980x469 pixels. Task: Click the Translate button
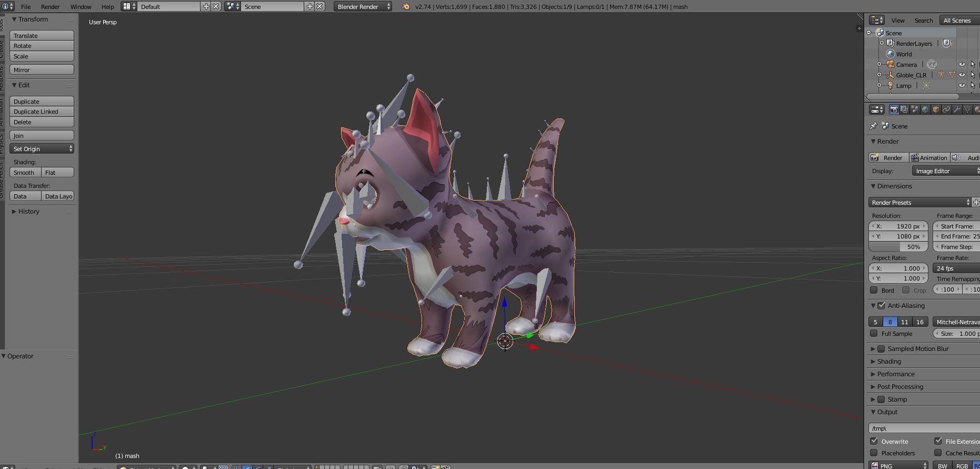pos(42,35)
